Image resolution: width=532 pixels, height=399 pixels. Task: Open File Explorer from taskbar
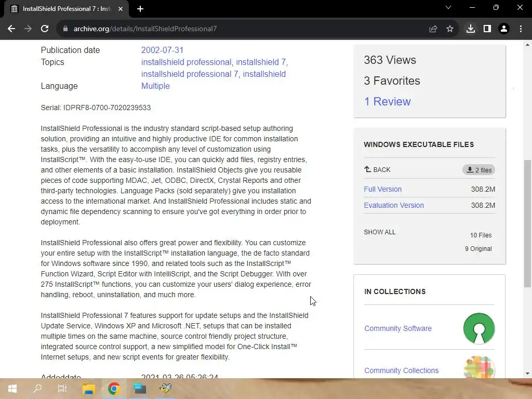pyautogui.click(x=88, y=389)
